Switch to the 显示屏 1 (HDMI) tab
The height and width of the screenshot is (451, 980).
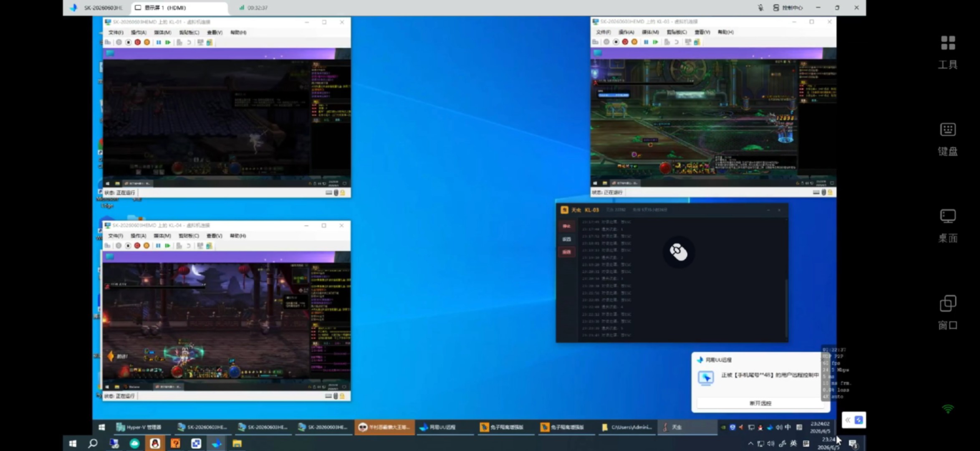point(179,8)
